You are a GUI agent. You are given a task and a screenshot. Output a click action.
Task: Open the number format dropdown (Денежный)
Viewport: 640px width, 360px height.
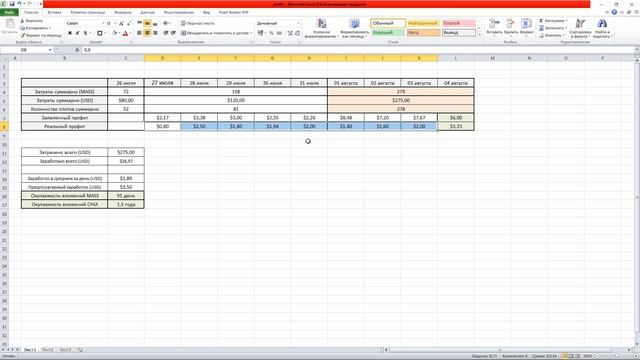pos(298,24)
